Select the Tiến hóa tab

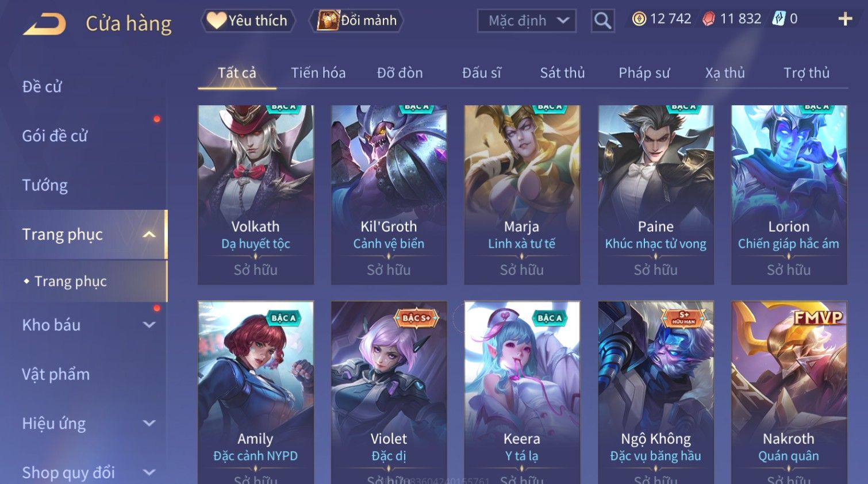click(x=318, y=73)
